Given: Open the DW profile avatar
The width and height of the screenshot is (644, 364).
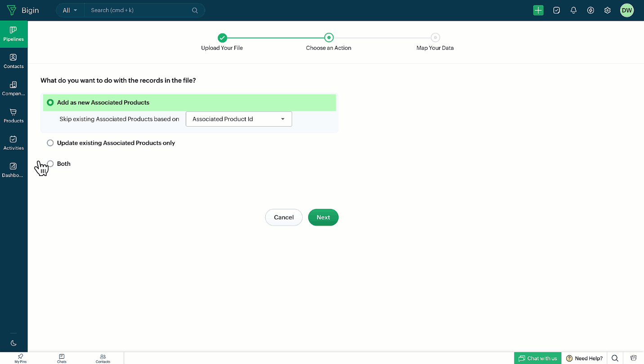Looking at the screenshot, I should 627,10.
